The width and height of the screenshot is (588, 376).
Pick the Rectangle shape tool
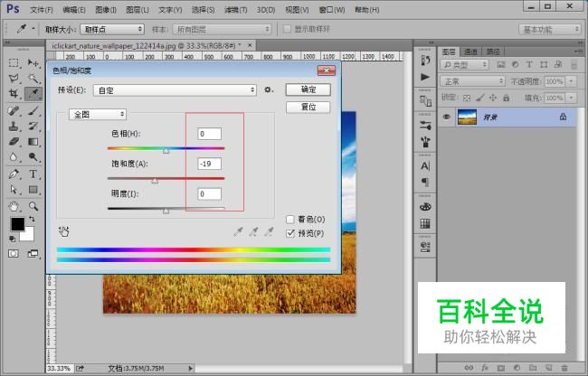[33, 190]
